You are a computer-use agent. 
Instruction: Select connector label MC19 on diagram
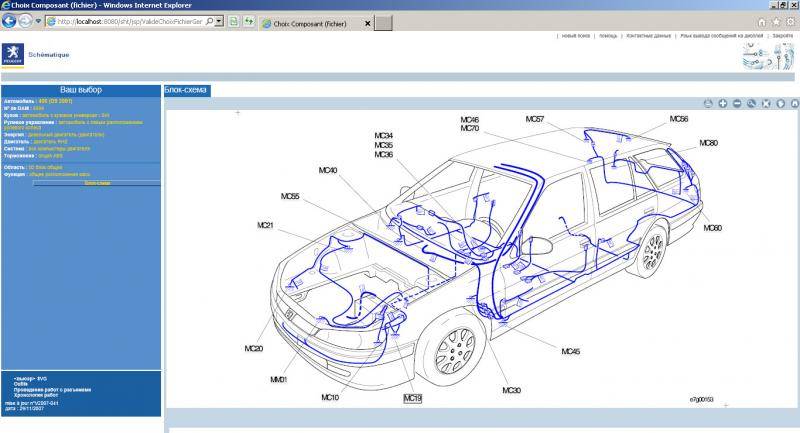(x=413, y=397)
